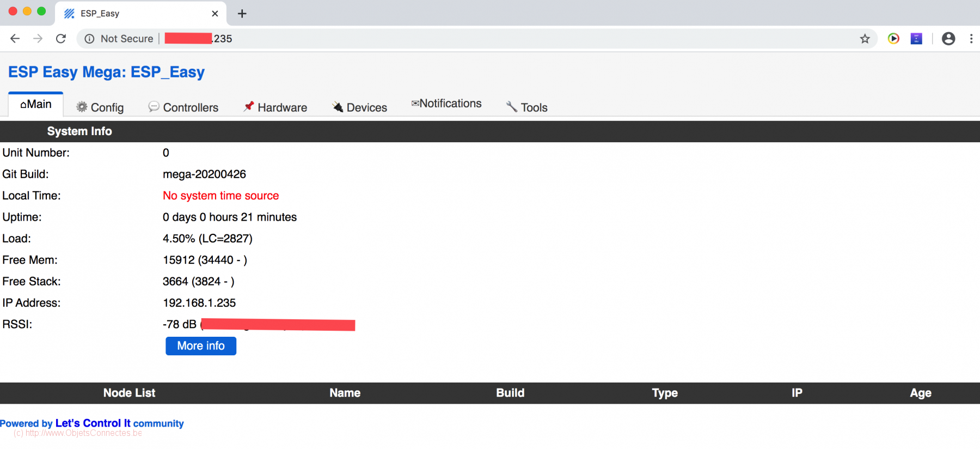Screen dimensions: 980x449
Task: Click the Unit Number label
Action: tap(36, 153)
